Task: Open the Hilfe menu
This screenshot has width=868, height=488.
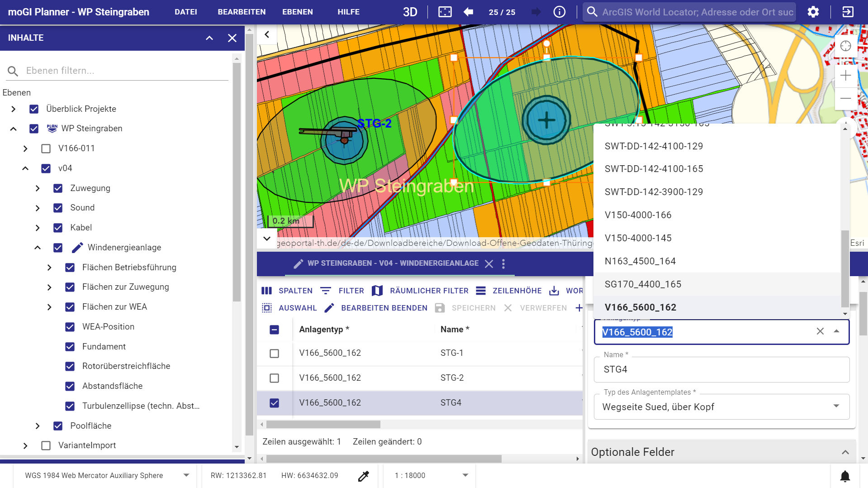Action: point(348,12)
